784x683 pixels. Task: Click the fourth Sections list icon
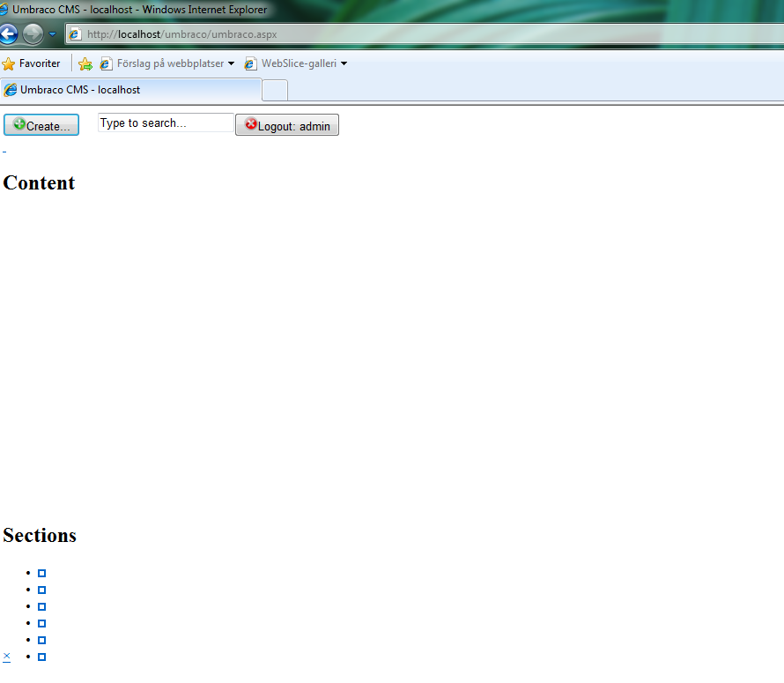pos(42,623)
